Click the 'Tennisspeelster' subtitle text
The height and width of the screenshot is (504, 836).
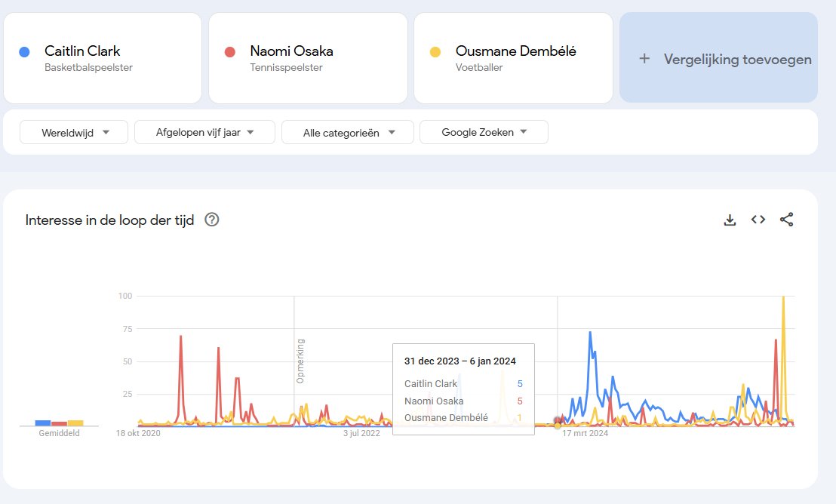pos(286,68)
